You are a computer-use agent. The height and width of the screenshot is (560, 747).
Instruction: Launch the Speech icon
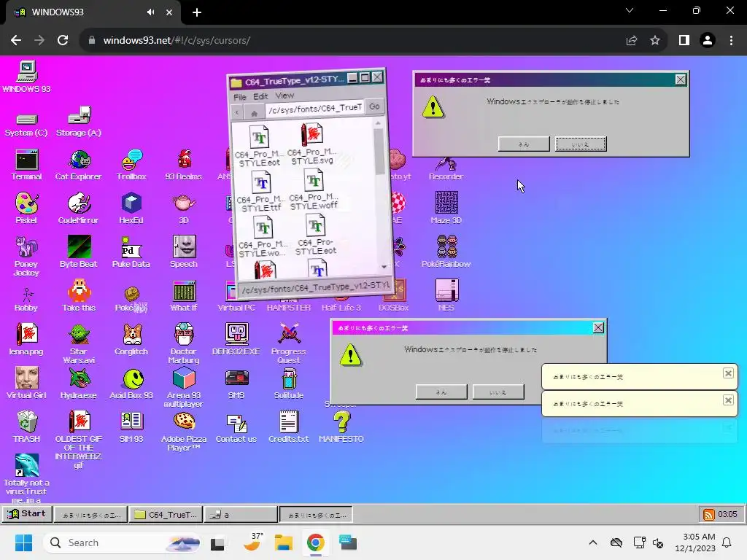pyautogui.click(x=184, y=252)
